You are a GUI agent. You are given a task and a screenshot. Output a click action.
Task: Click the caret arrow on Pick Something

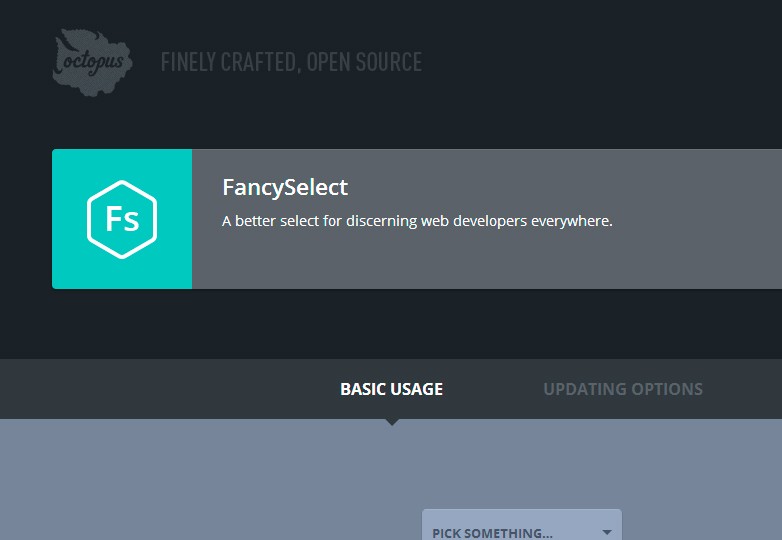click(x=607, y=532)
